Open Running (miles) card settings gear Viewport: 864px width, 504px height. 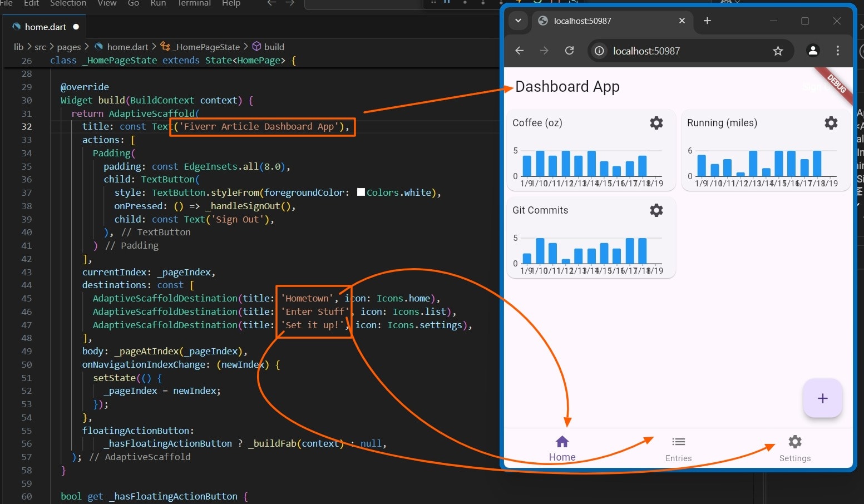click(x=831, y=123)
